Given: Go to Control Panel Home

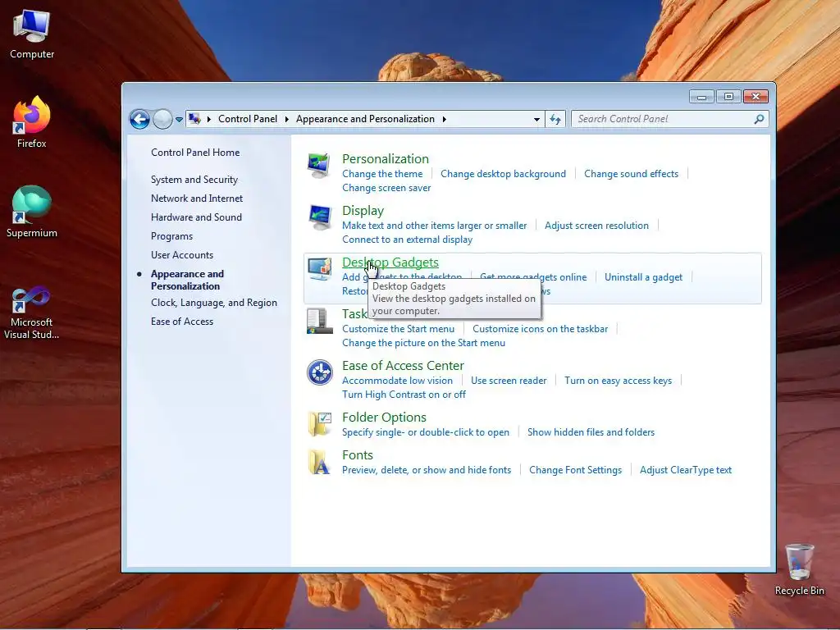Looking at the screenshot, I should [195, 152].
